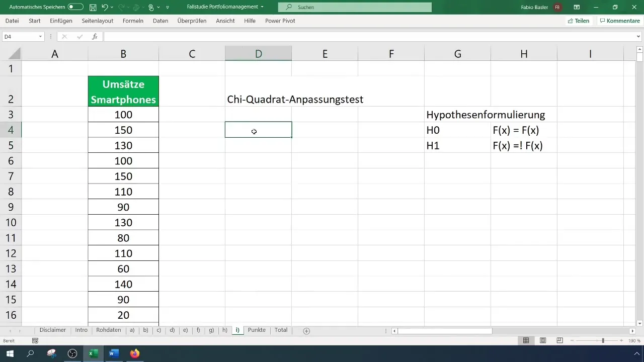The height and width of the screenshot is (362, 644).
Task: Select the Umsätze Smartphones header cell
Action: (123, 92)
